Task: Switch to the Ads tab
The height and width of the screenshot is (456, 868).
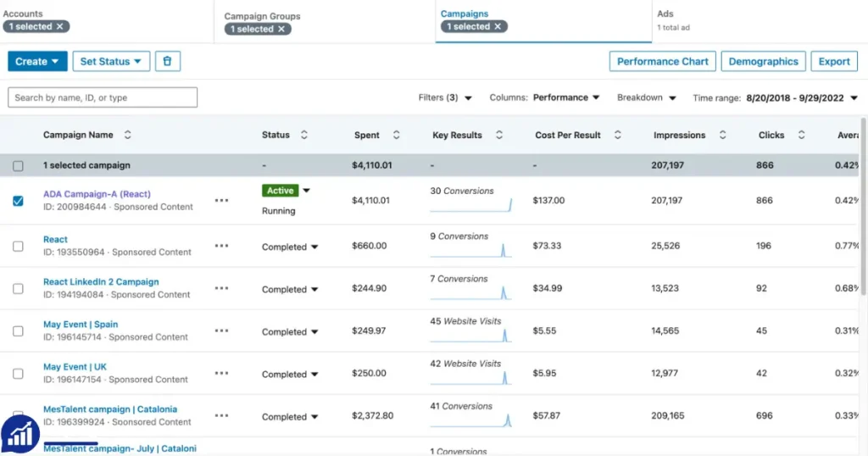Action: (x=665, y=14)
